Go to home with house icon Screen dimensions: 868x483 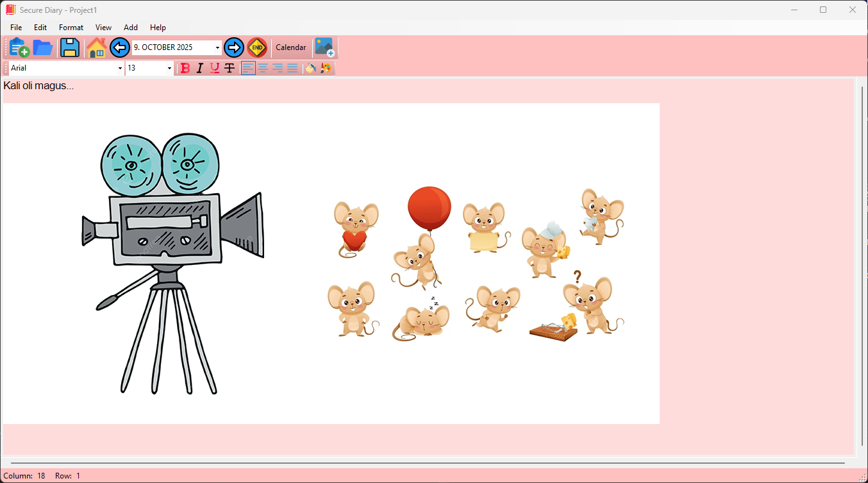pyautogui.click(x=96, y=47)
